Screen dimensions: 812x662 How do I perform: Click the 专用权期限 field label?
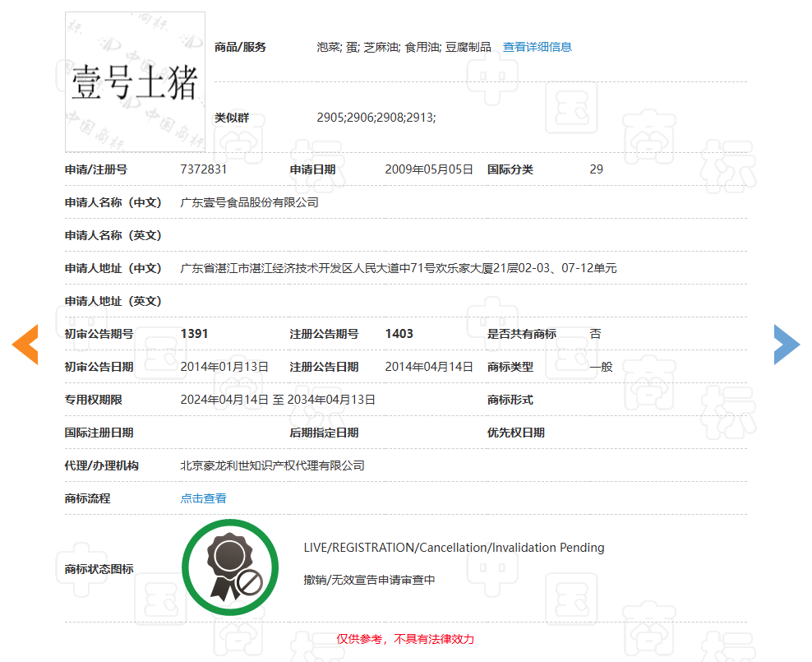tap(93, 400)
